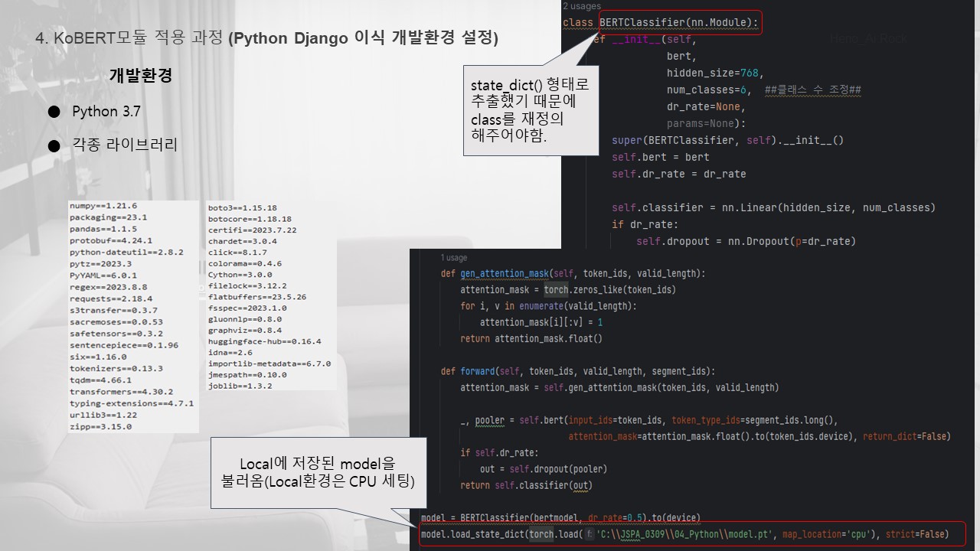The height and width of the screenshot is (551, 980).
Task: Click the _, pooler = self.bert( line
Action: point(649,420)
